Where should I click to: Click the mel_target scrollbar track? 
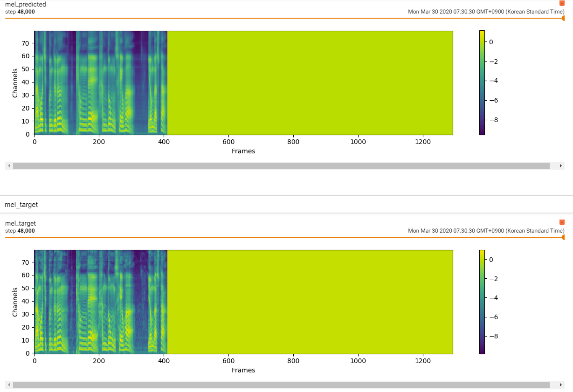coord(280,385)
